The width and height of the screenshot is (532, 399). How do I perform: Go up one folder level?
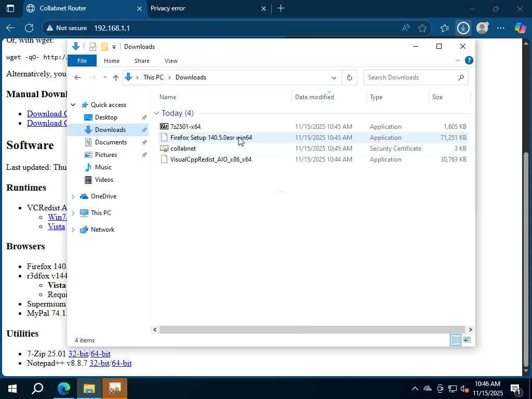[x=116, y=78]
